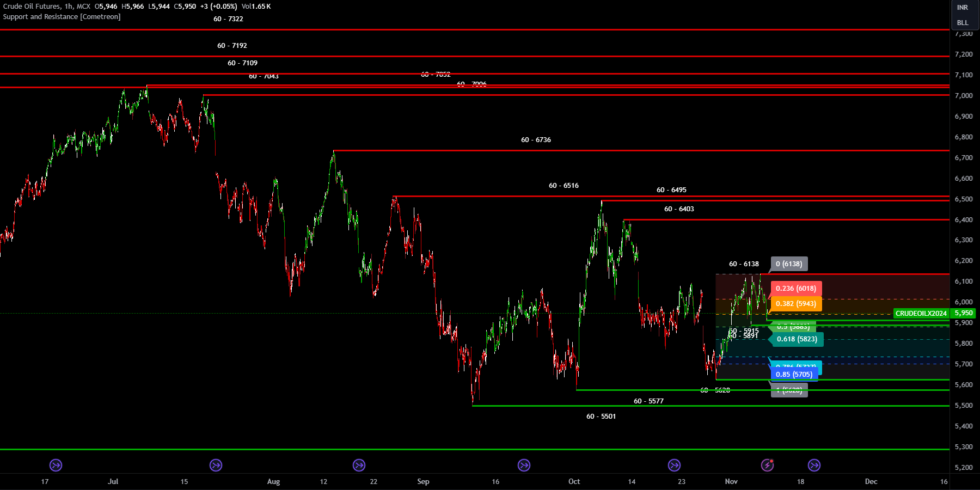The height and width of the screenshot is (490, 980).
Task: Open the INR currency selector
Action: pyautogui.click(x=963, y=8)
